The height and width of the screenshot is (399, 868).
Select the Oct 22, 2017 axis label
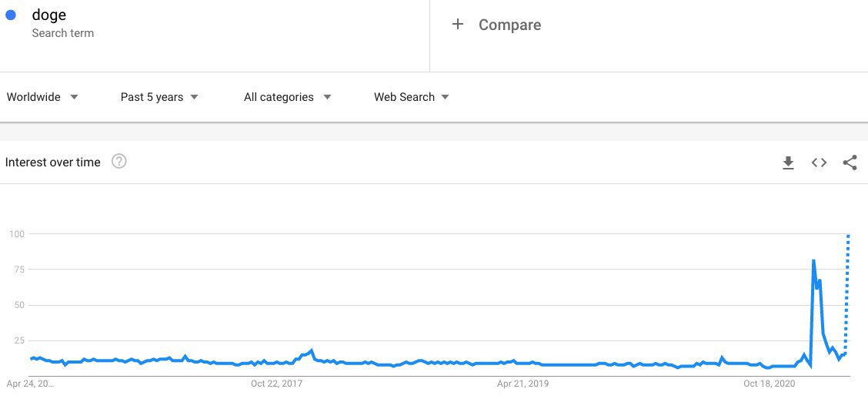[x=277, y=384]
